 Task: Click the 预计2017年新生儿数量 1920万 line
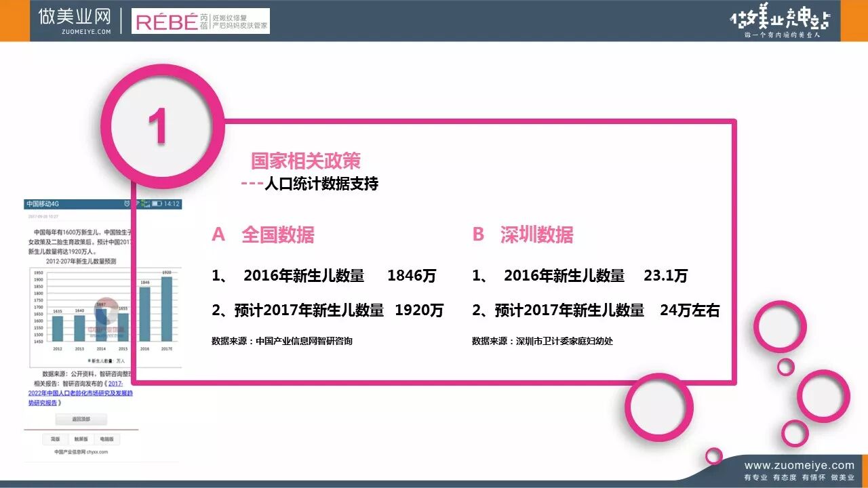328,310
